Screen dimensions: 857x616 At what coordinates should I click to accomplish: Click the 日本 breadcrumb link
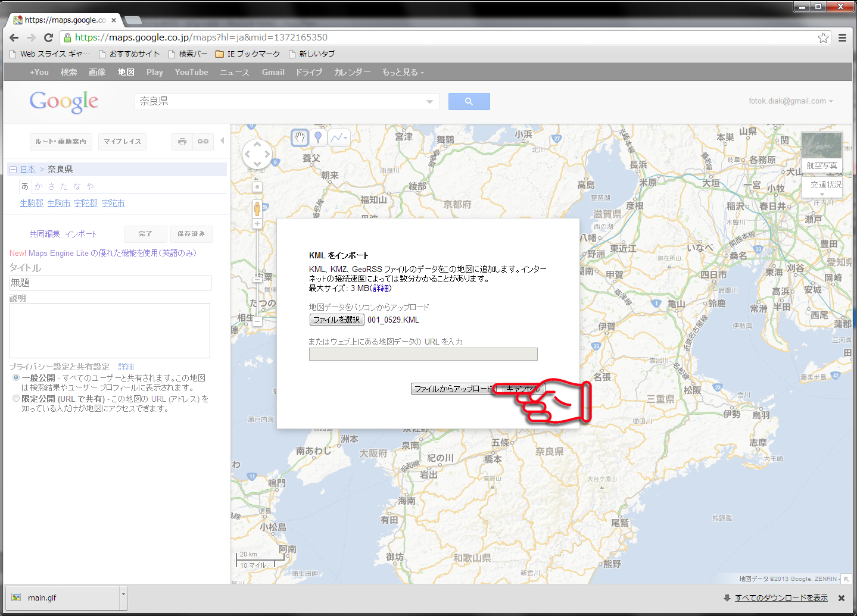[x=28, y=170]
